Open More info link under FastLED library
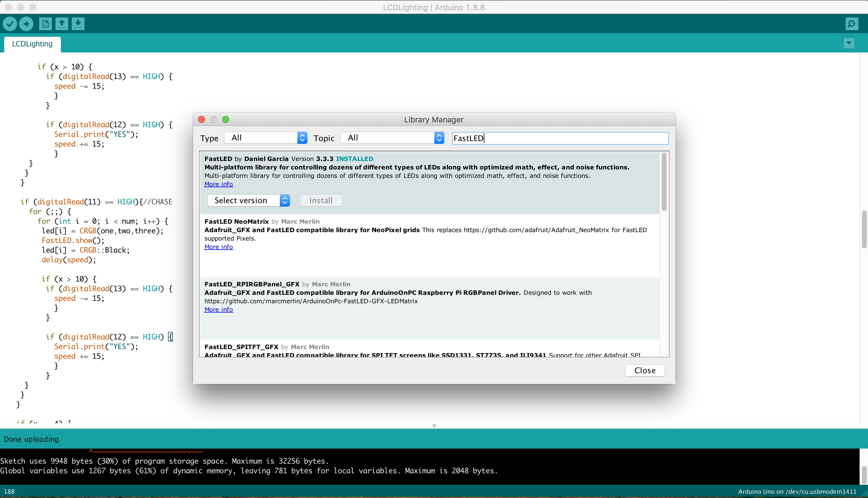 click(218, 184)
